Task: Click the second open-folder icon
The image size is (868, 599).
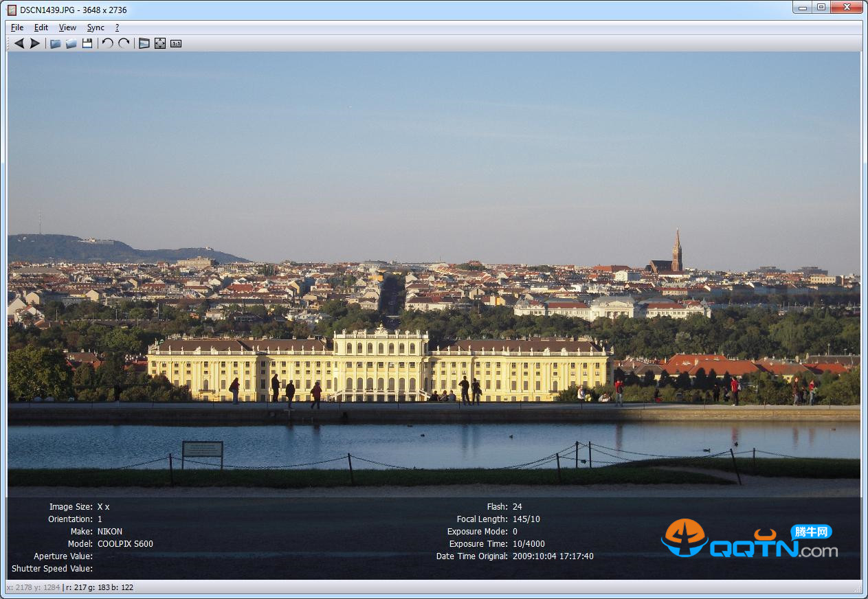Action: pos(71,43)
